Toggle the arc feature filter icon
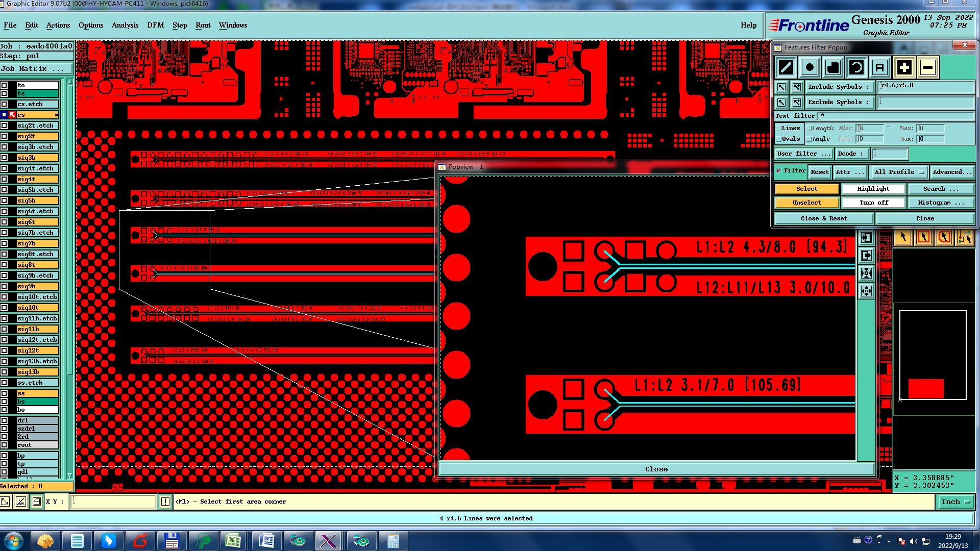980x551 pixels. pyautogui.click(x=856, y=67)
